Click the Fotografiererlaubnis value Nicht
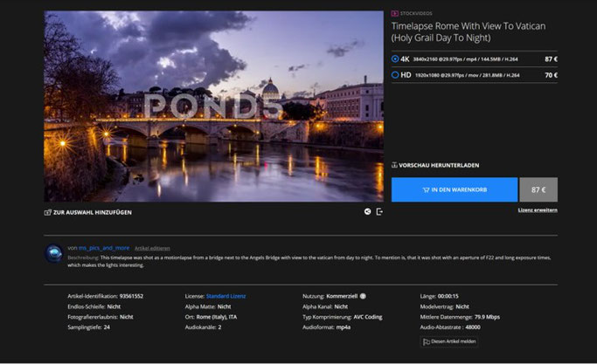Viewport: 597px width, 364px height. [x=127, y=317]
